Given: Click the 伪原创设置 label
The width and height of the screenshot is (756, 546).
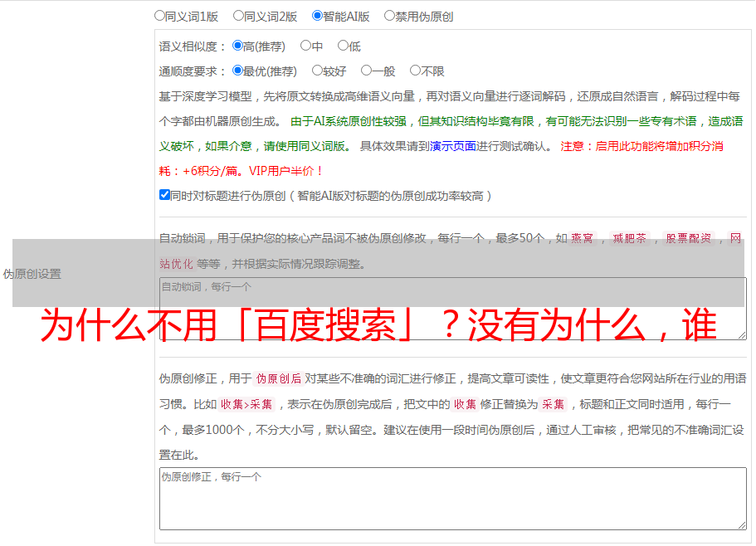Looking at the screenshot, I should (x=32, y=274).
